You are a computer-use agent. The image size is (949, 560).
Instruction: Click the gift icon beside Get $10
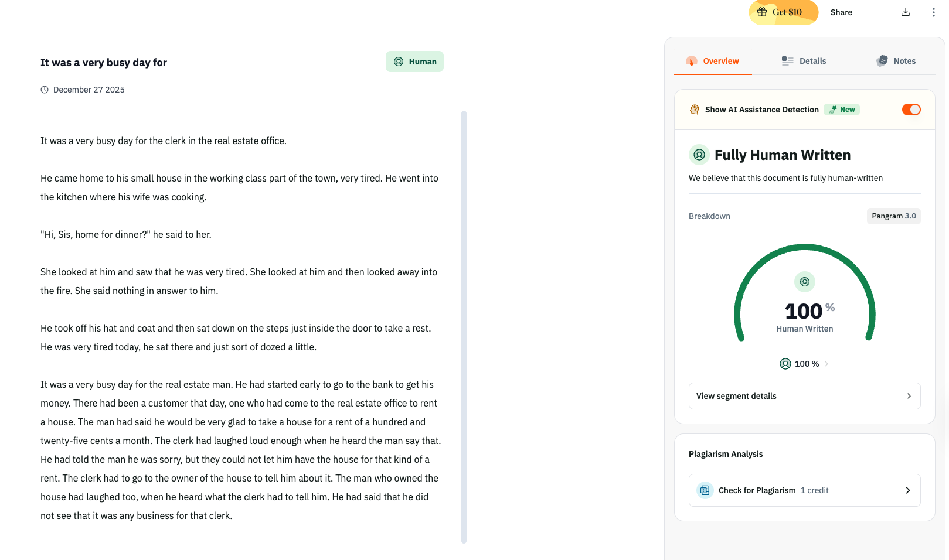click(x=762, y=12)
